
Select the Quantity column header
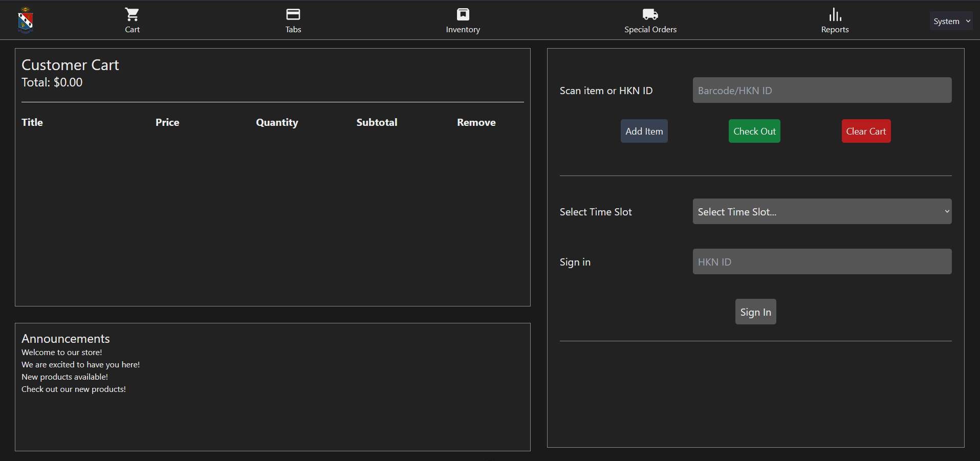(x=277, y=122)
